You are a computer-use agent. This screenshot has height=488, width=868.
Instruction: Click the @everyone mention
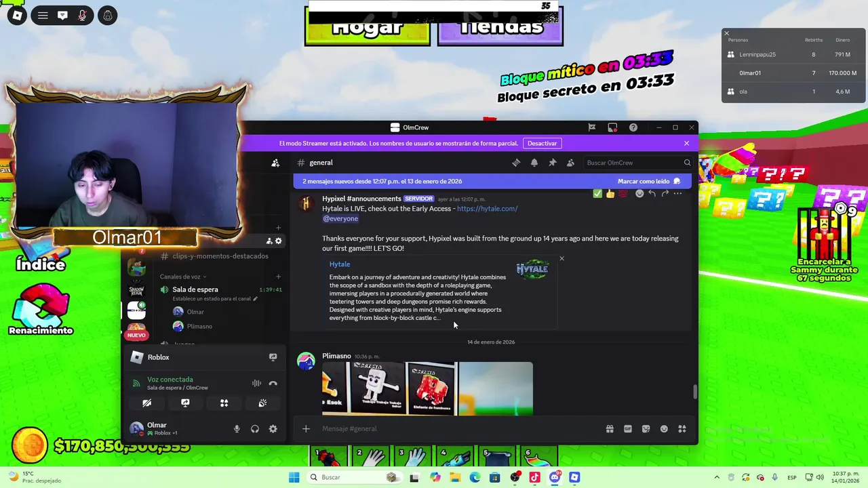pos(340,218)
